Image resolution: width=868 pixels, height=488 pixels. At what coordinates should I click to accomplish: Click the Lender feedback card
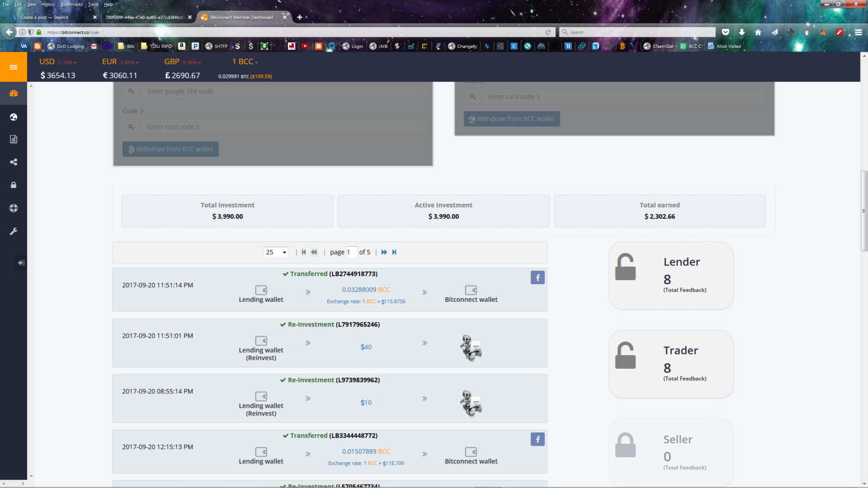click(x=671, y=275)
